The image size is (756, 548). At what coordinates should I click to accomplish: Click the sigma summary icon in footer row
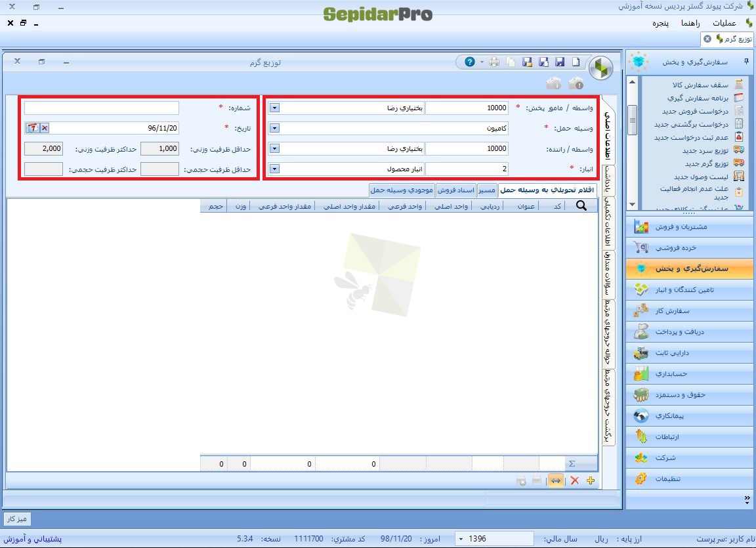pos(572,463)
